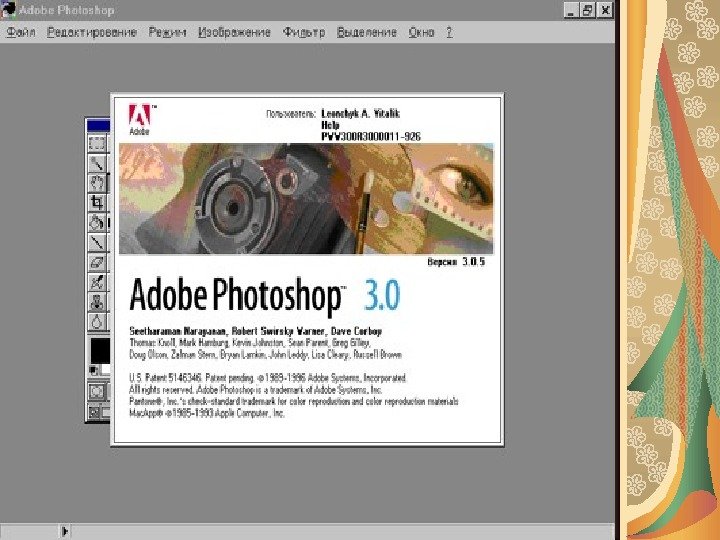Click the camera artwork on the splash

click(306, 198)
